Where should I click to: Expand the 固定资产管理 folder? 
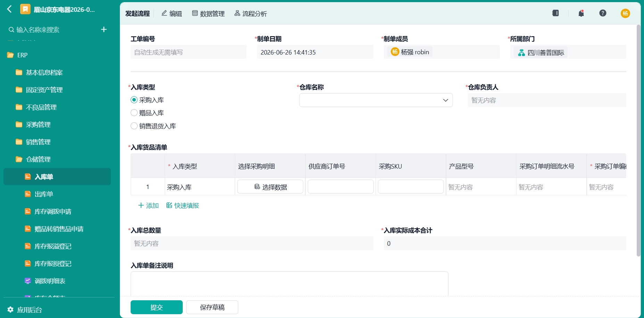pos(19,90)
